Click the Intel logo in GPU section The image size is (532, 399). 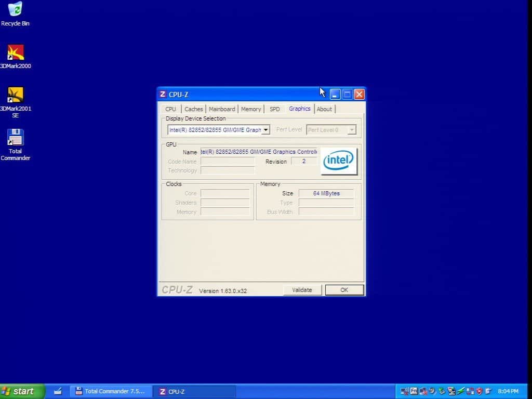pyautogui.click(x=339, y=161)
